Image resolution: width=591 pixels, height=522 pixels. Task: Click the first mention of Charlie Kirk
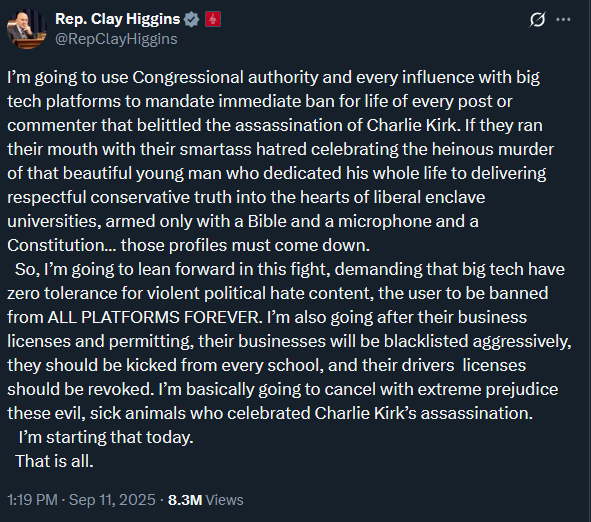click(411, 126)
